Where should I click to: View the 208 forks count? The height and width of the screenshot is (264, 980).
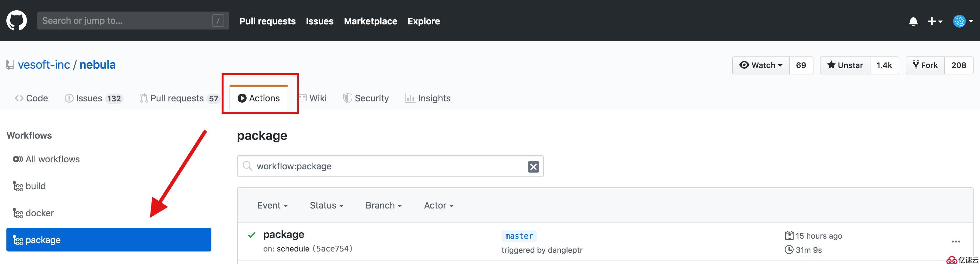[x=959, y=65]
